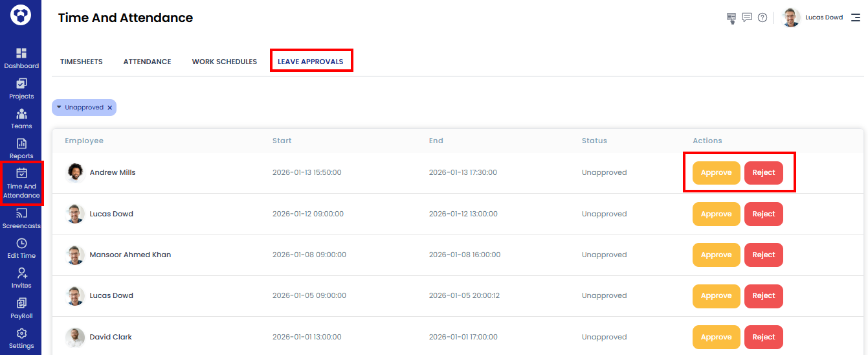The width and height of the screenshot is (868, 355).
Task: Go to Projects in sidebar
Action: [21, 84]
